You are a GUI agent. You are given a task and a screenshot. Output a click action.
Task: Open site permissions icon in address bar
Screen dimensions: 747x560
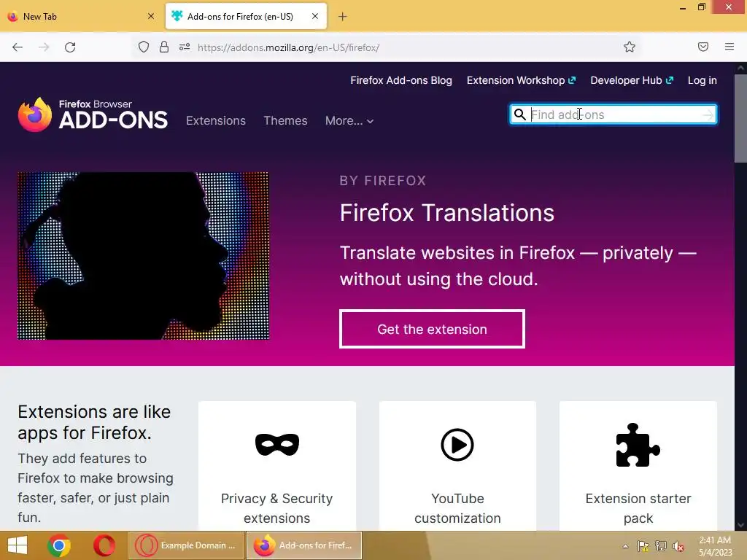click(185, 47)
